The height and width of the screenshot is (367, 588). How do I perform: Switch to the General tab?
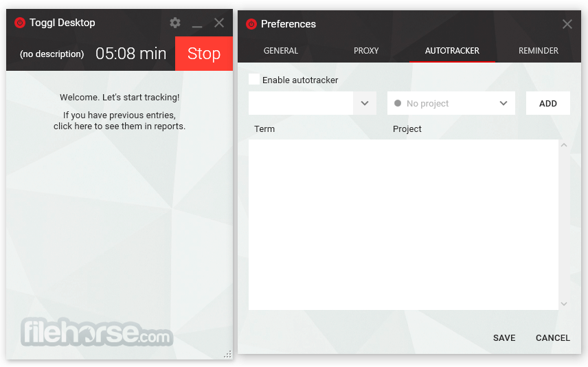coord(280,51)
